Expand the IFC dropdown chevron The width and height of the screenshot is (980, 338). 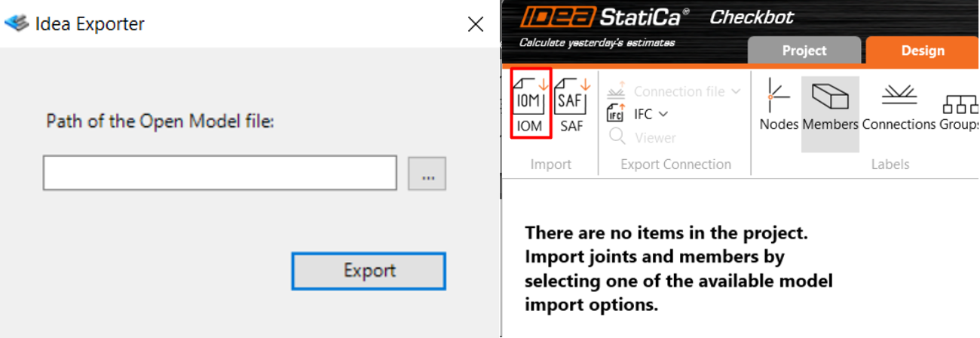point(663,115)
